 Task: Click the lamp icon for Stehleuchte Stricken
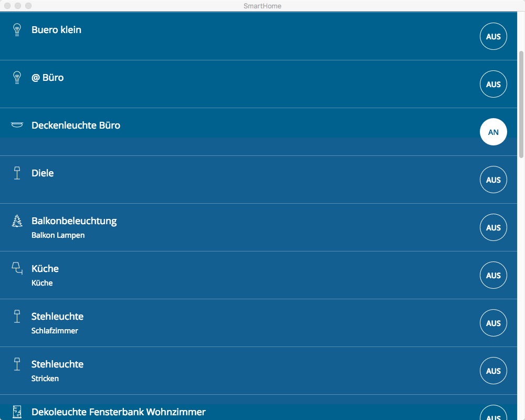(17, 364)
